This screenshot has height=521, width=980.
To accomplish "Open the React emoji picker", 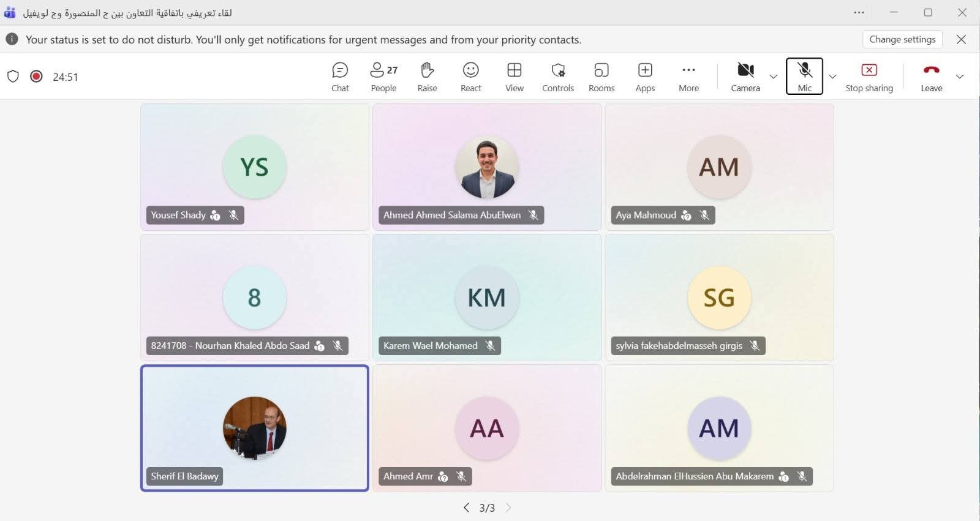I will click(470, 77).
